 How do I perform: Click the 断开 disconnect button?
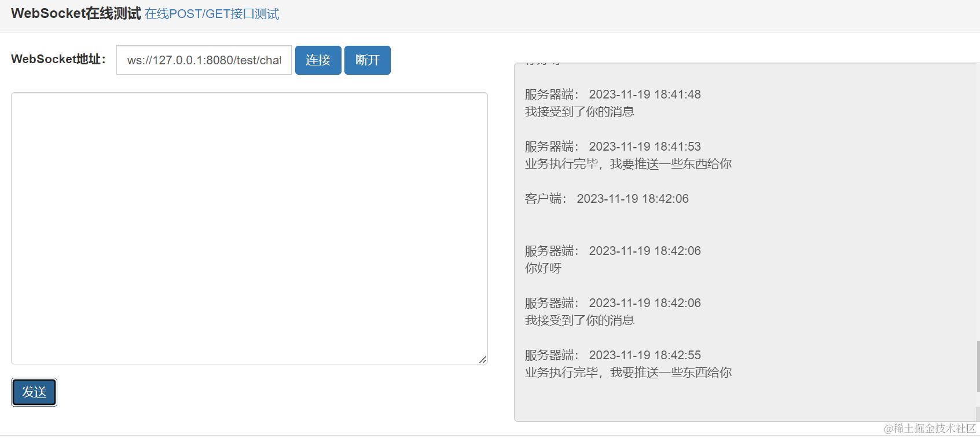[368, 60]
